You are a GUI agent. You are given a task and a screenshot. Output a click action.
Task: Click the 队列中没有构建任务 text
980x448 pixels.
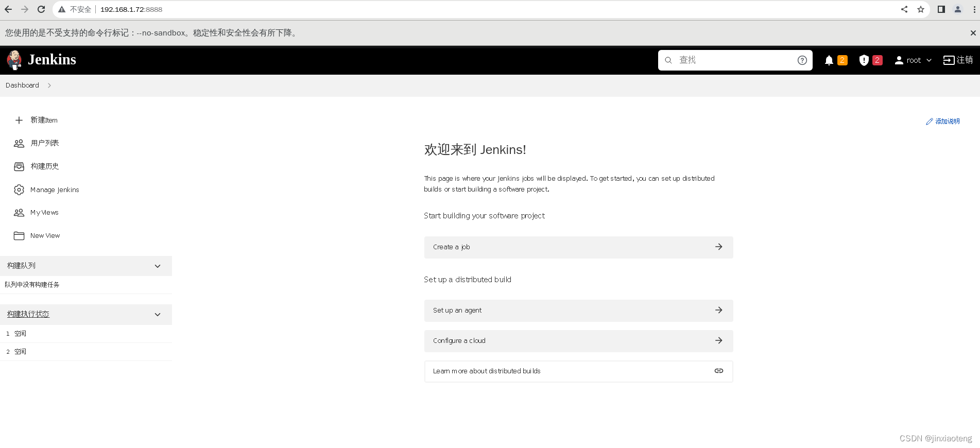point(32,285)
